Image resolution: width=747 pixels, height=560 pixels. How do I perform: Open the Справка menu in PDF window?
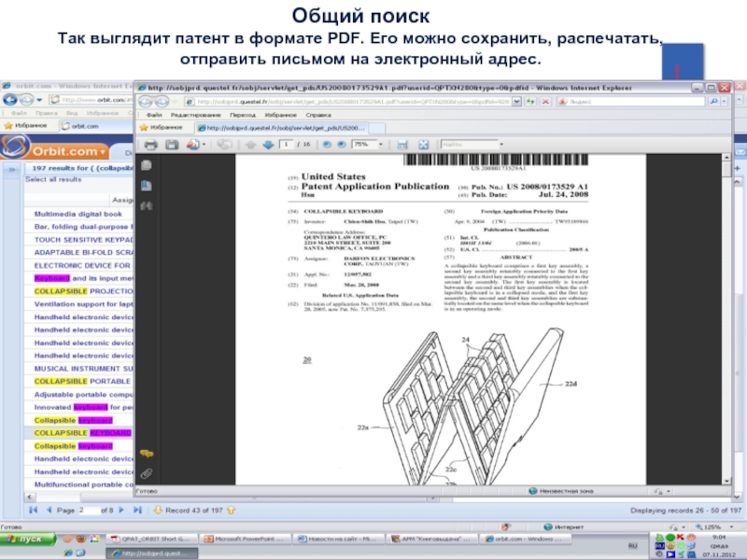(x=319, y=113)
